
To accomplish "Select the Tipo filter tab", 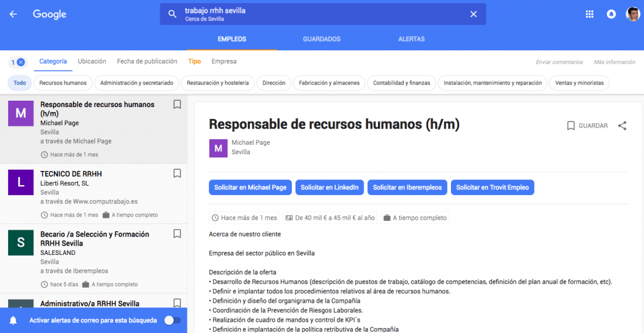I will [195, 61].
